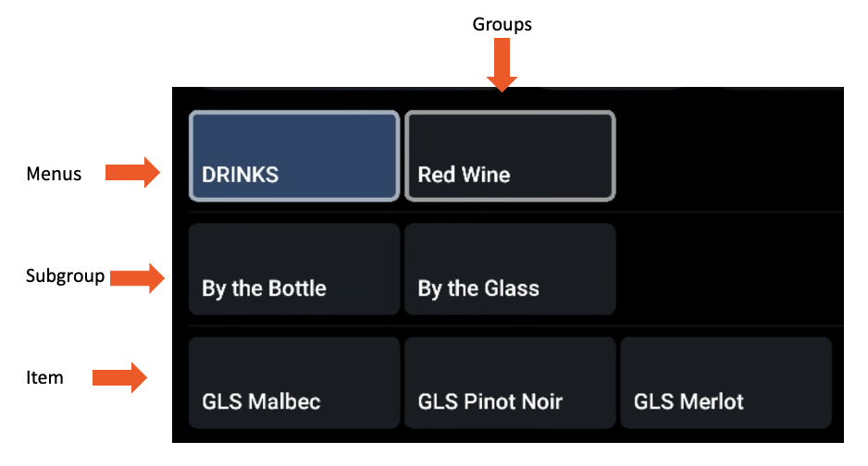Open the Red Wine group
The height and width of the screenshot is (466, 868).
tap(510, 156)
